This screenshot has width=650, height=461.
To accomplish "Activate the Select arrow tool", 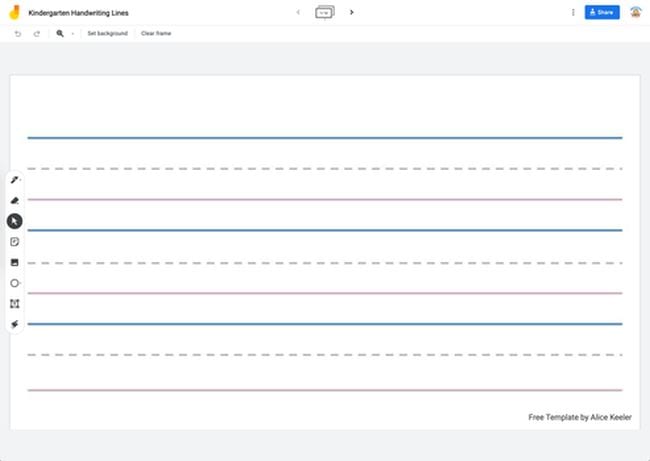I will point(15,221).
